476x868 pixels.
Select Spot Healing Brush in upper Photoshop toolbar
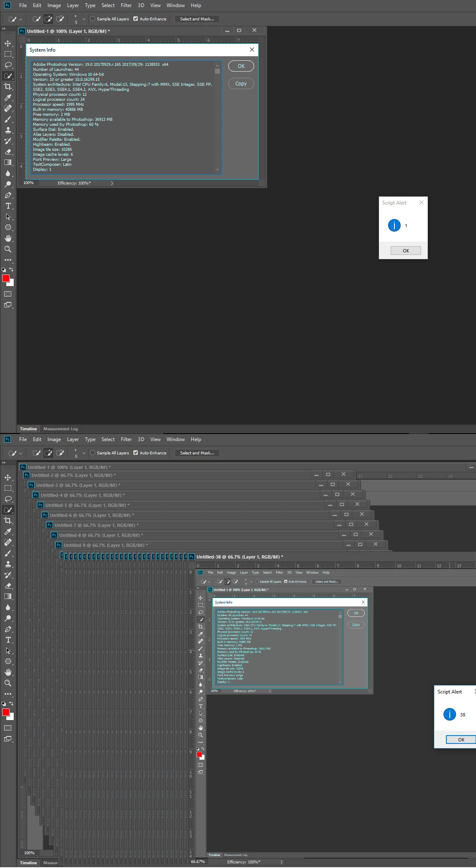8,108
